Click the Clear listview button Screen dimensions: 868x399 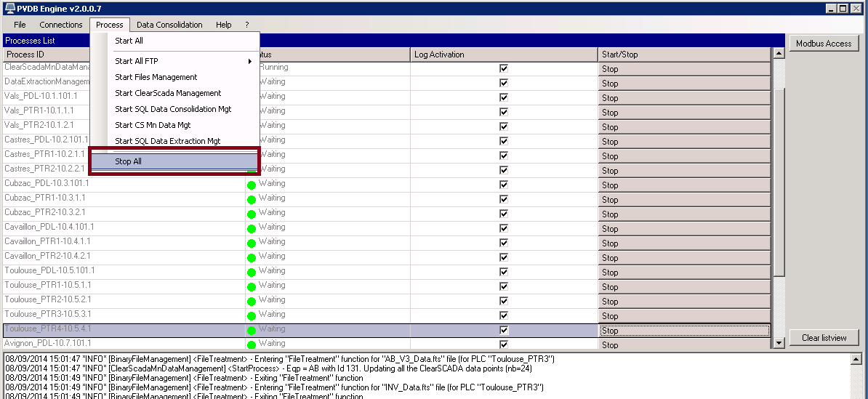(x=824, y=337)
